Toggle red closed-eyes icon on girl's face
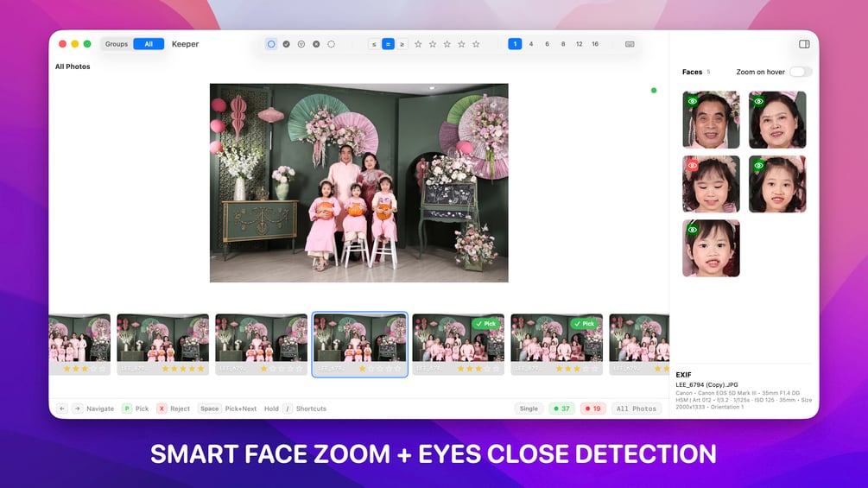 [x=692, y=166]
